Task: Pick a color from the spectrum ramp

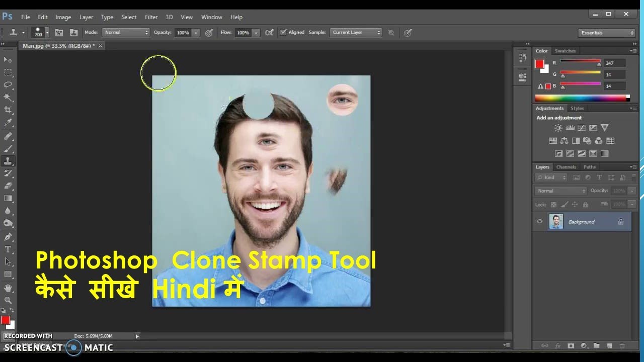Action: point(582,98)
